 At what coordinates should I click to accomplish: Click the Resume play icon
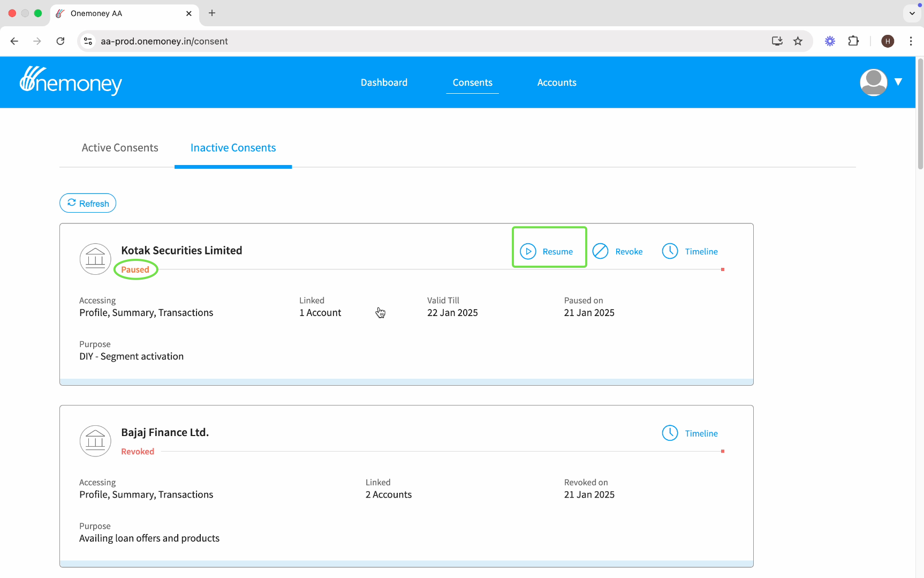coord(528,251)
